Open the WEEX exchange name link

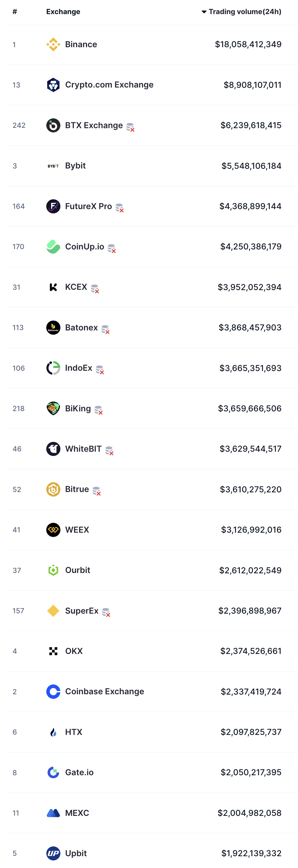point(77,530)
